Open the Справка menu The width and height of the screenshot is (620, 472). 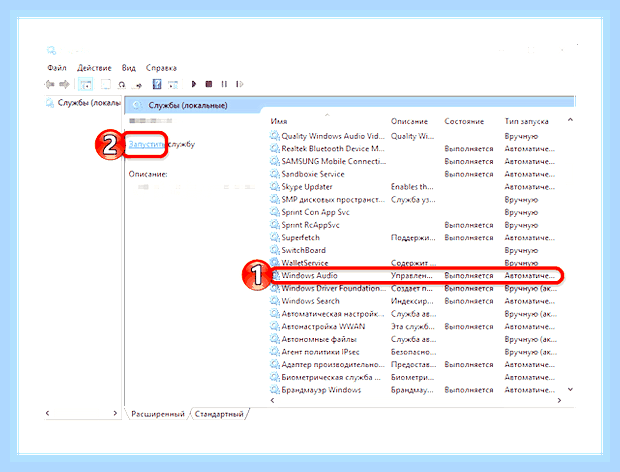pyautogui.click(x=161, y=68)
